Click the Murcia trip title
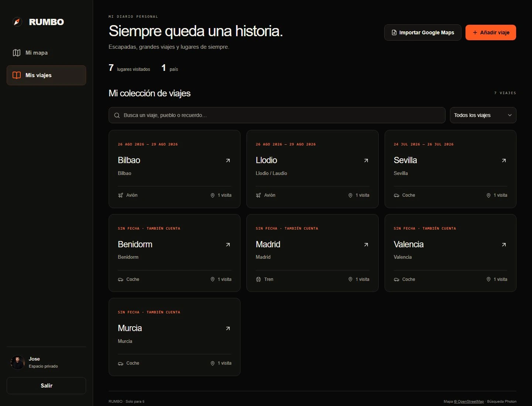 [x=130, y=328]
